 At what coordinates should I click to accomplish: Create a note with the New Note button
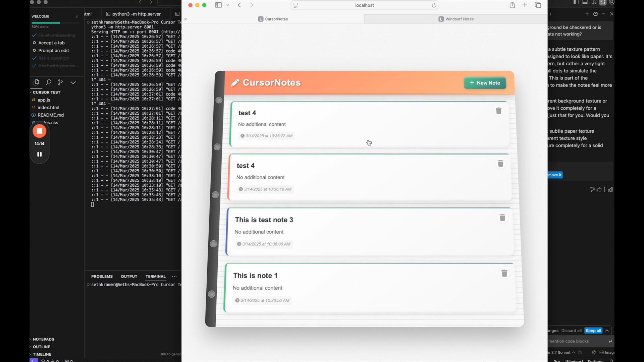(x=485, y=83)
